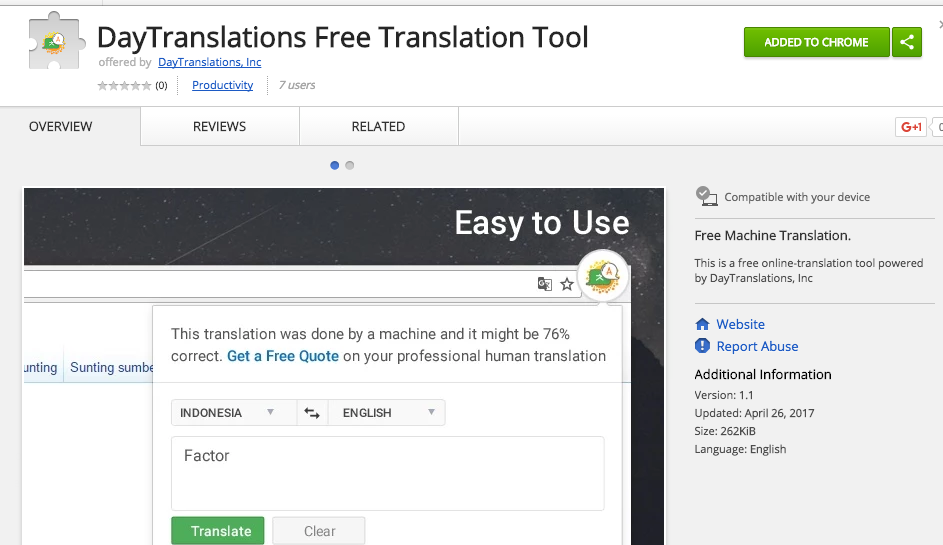Open the DayTranslations, Inc link
Image resolution: width=943 pixels, height=545 pixels.
pos(209,62)
